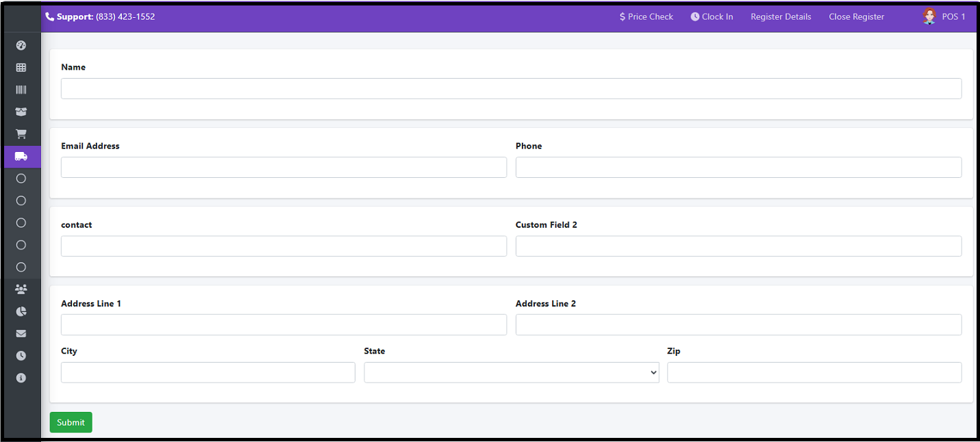Open the Customers group icon
The width and height of the screenshot is (980, 442).
tap(21, 289)
